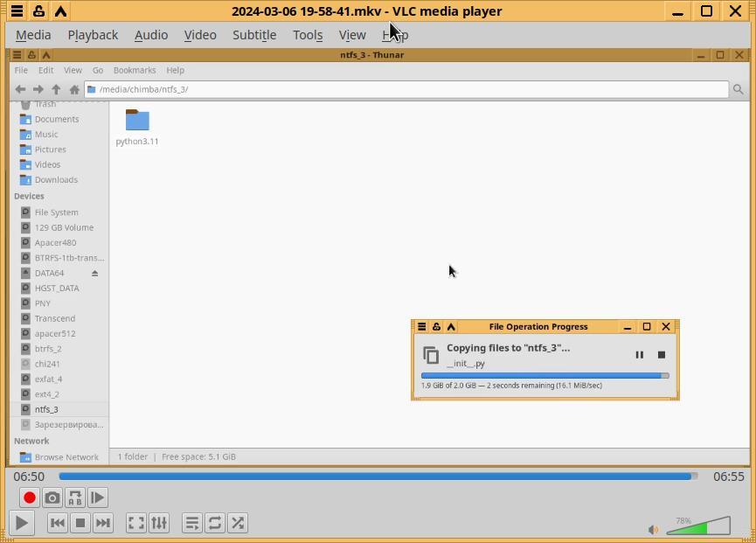The image size is (756, 543).
Task: Open Documents in Thunar sidebar
Action: point(57,119)
